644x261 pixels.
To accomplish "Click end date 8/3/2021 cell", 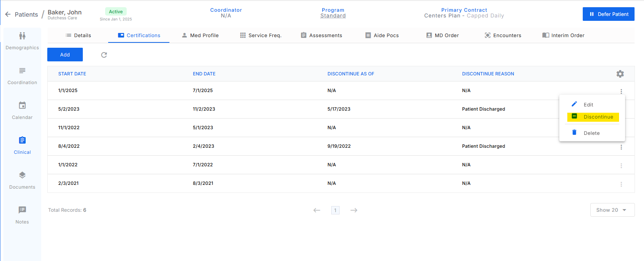I will click(x=203, y=183).
